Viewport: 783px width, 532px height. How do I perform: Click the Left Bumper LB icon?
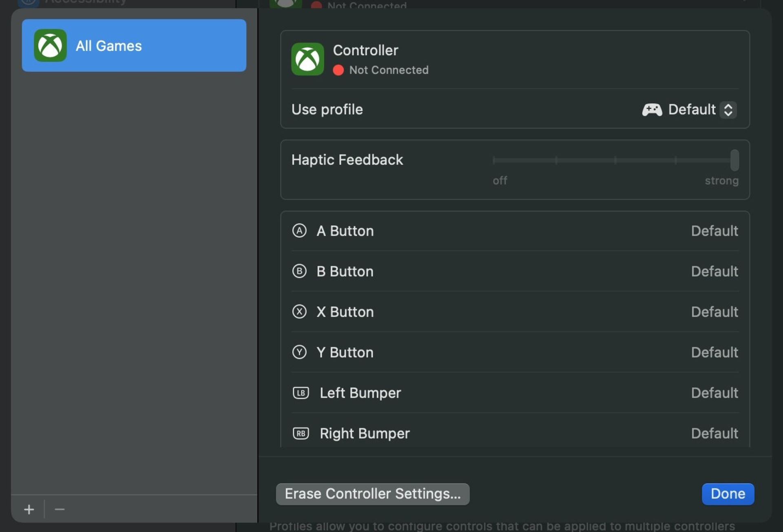pyautogui.click(x=301, y=393)
